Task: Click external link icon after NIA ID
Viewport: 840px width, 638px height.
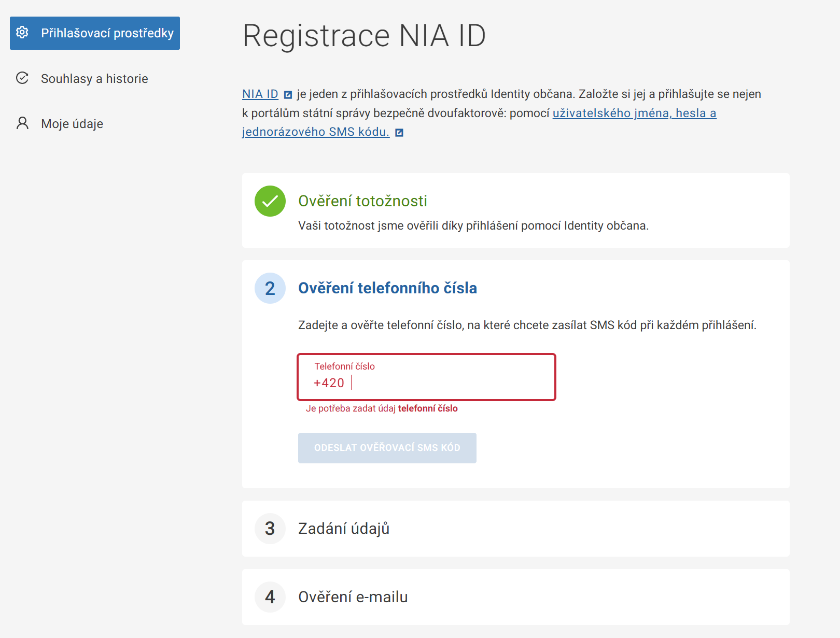Action: coord(288,95)
